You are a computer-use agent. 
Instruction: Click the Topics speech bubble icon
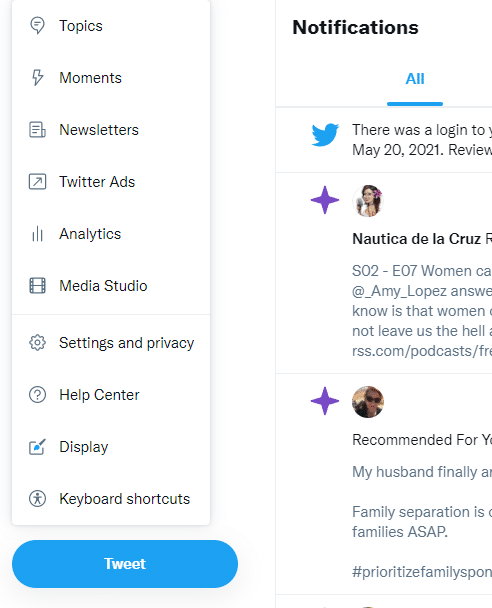[x=37, y=26]
